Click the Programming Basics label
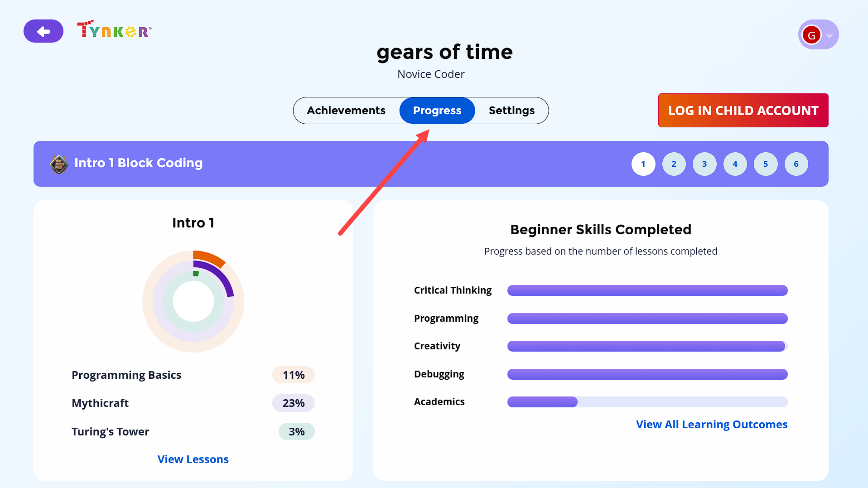Image resolution: width=868 pixels, height=488 pixels. pyautogui.click(x=126, y=375)
